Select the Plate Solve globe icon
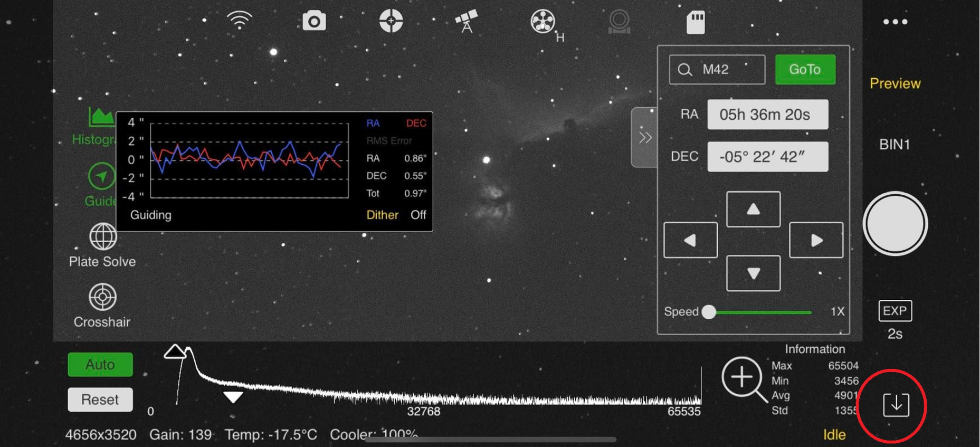 point(103,236)
